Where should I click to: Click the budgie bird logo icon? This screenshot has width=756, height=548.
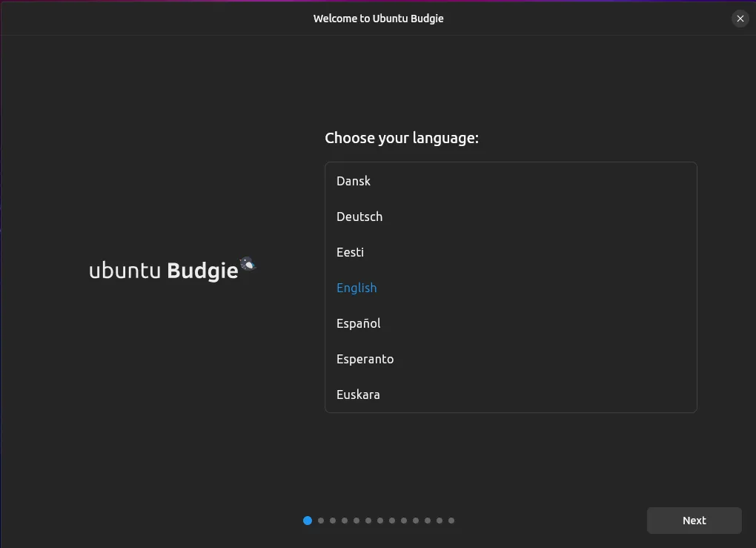[x=248, y=264]
